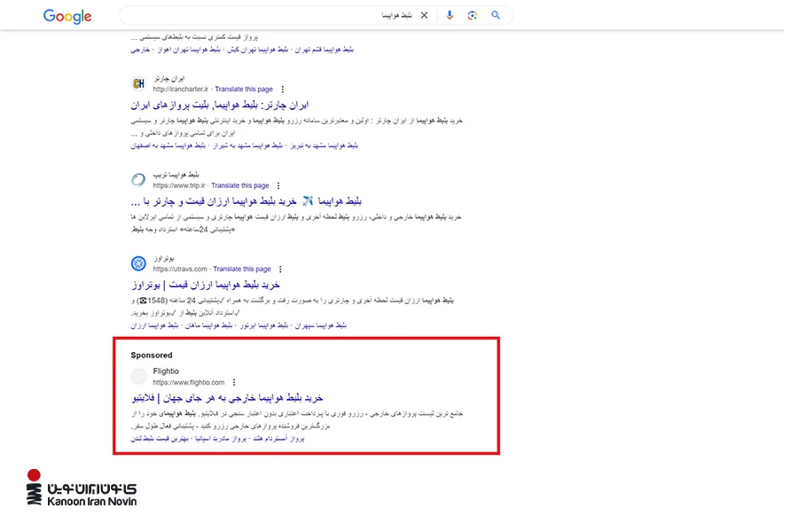Screen dimensions: 798x532
Task: Start voice search with the microphone
Action: coord(450,15)
